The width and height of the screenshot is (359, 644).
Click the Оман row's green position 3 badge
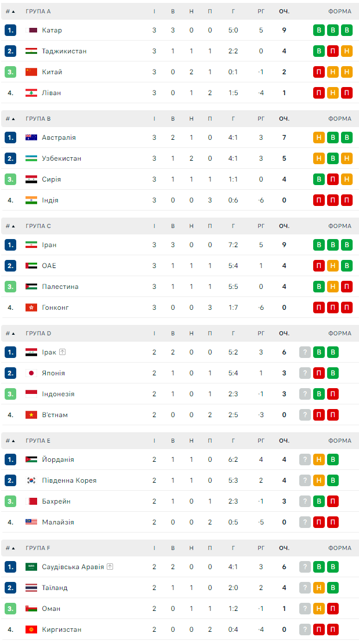(x=10, y=609)
